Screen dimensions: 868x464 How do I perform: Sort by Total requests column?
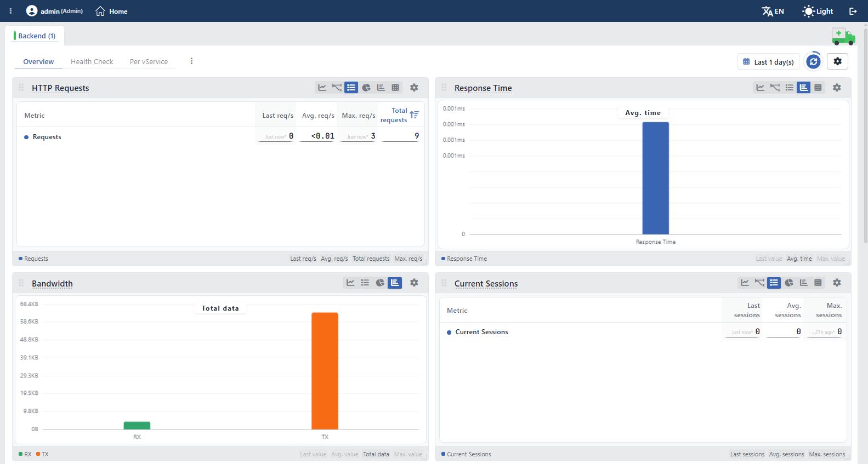coord(400,115)
